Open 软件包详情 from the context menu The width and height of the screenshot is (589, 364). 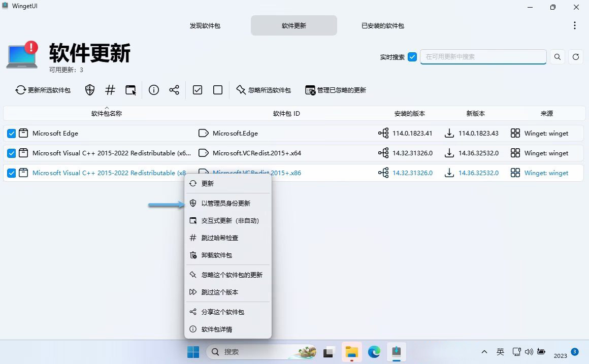pos(228,329)
